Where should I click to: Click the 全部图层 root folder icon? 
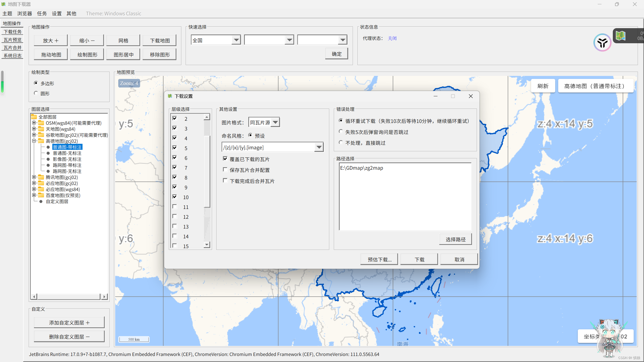point(34,117)
